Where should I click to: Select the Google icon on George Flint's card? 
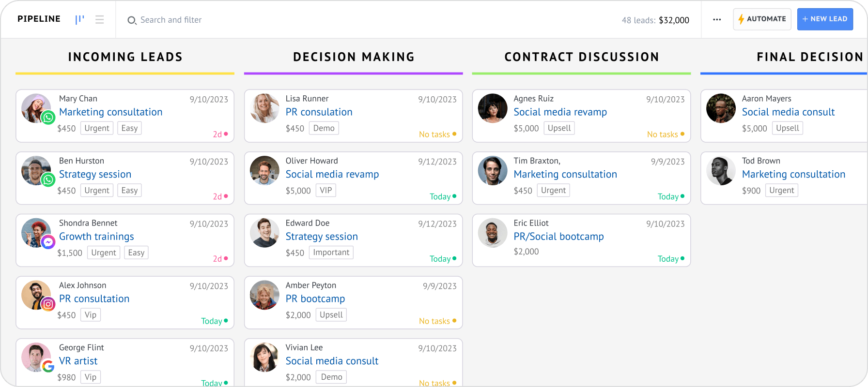click(x=48, y=367)
